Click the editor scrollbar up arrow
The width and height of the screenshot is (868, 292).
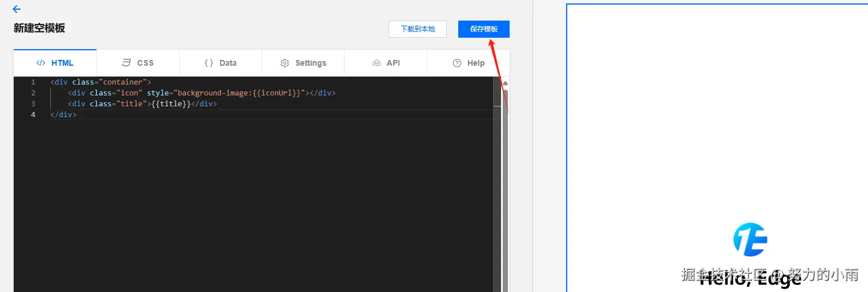coord(505,83)
